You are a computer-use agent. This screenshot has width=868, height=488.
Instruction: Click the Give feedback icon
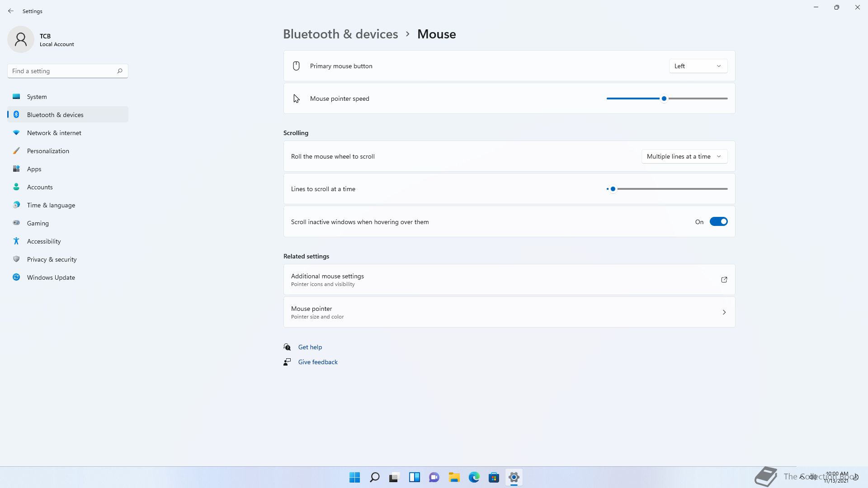[x=287, y=362]
